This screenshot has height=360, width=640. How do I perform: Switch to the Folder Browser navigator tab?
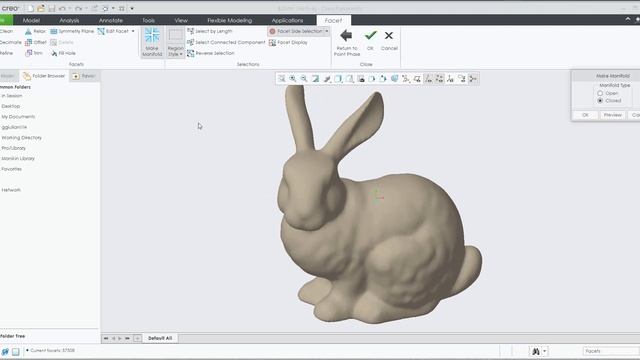point(44,76)
